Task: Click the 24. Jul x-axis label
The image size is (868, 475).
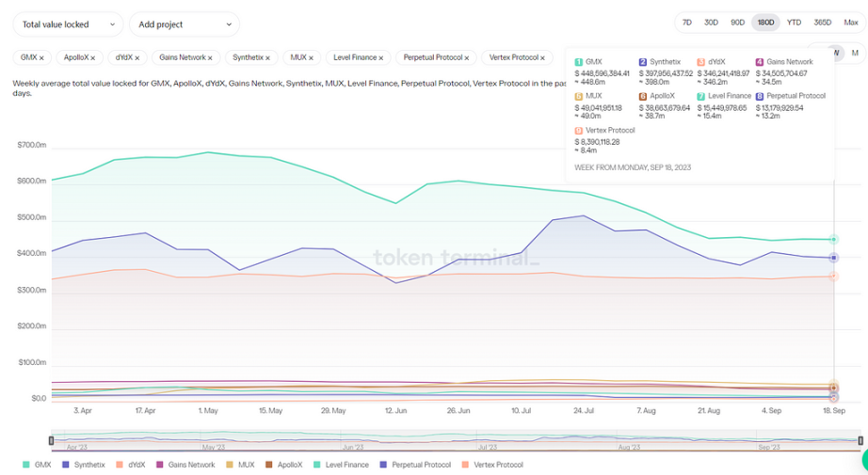Action: click(x=584, y=411)
